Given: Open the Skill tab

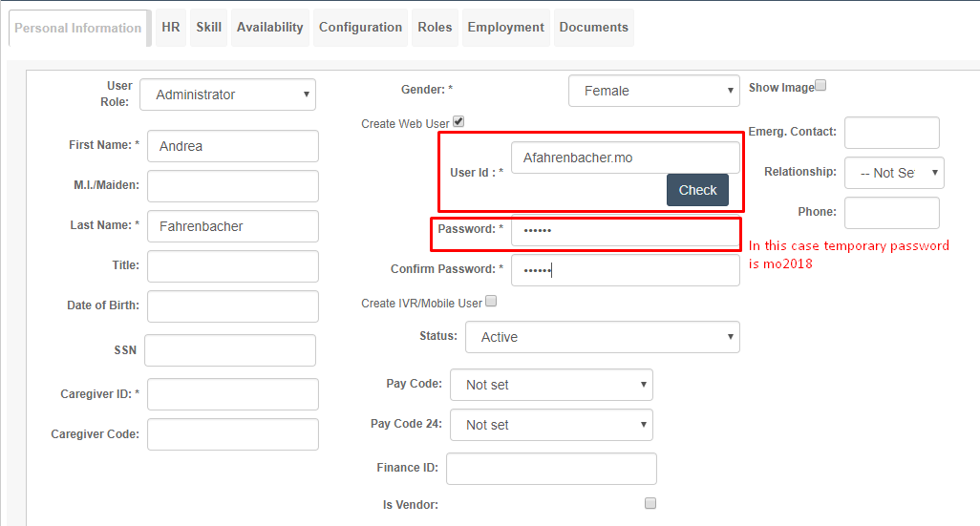Looking at the screenshot, I should 209,28.
